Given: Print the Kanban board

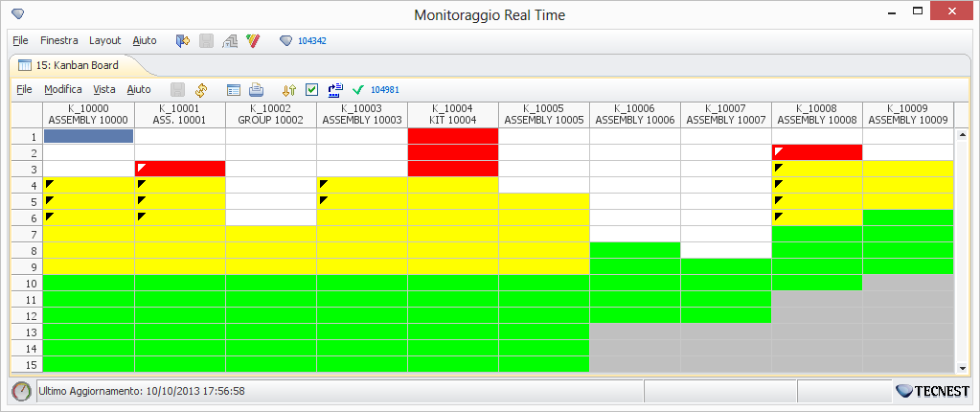Looking at the screenshot, I should [x=256, y=90].
